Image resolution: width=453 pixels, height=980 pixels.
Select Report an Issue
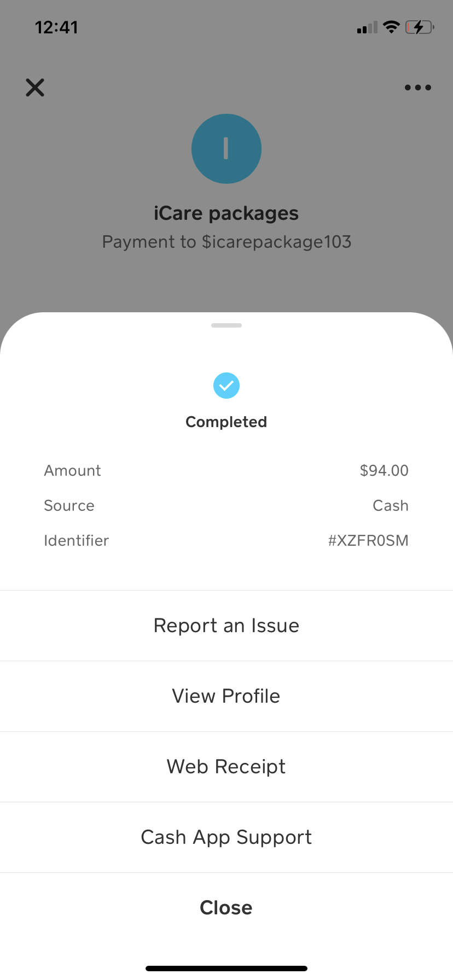coord(226,626)
